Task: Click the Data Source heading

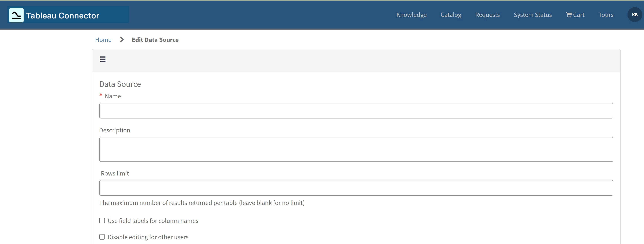Action: point(120,84)
